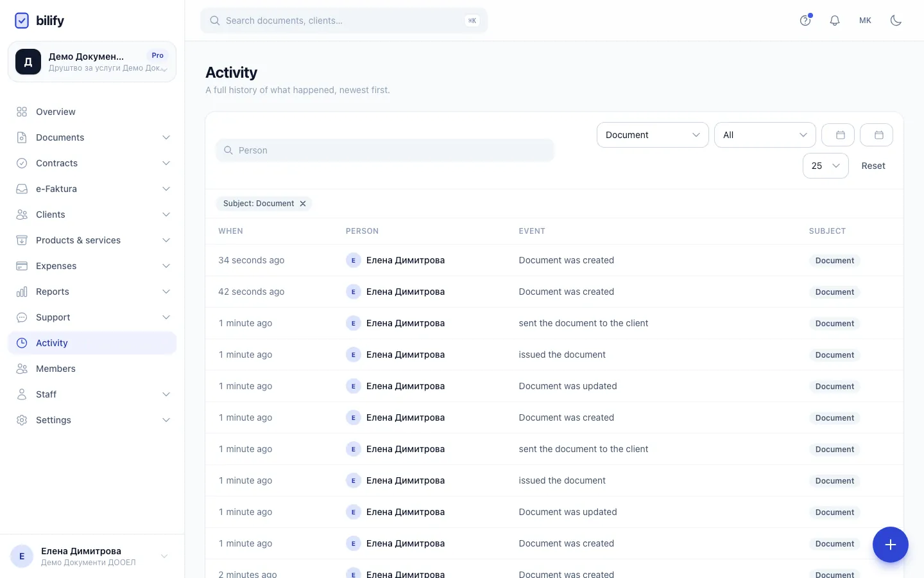Open the MK user avatar menu

click(865, 21)
